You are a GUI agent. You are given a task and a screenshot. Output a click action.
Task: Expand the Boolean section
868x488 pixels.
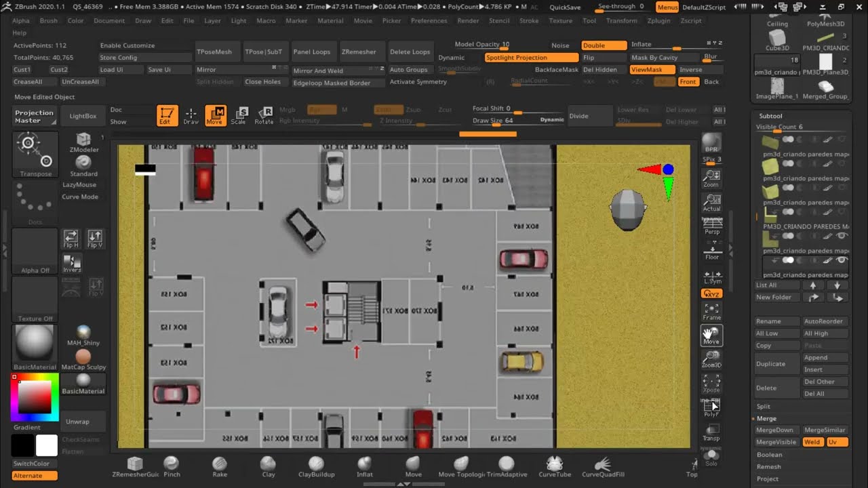pos(769,455)
